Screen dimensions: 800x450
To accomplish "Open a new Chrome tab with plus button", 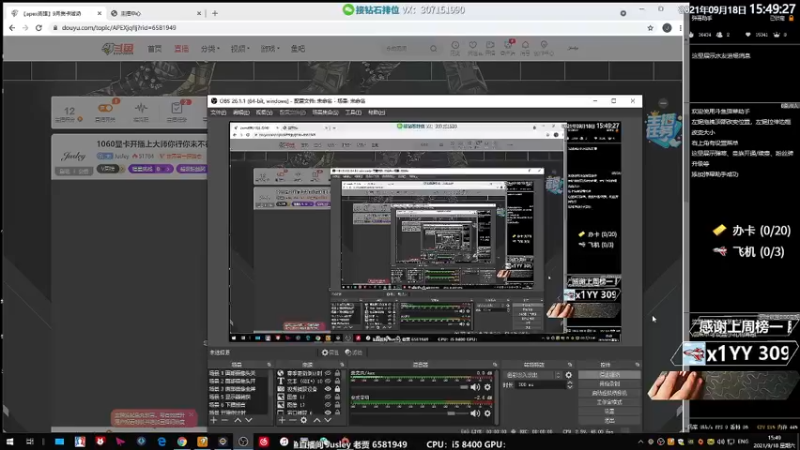I will tap(215, 13).
